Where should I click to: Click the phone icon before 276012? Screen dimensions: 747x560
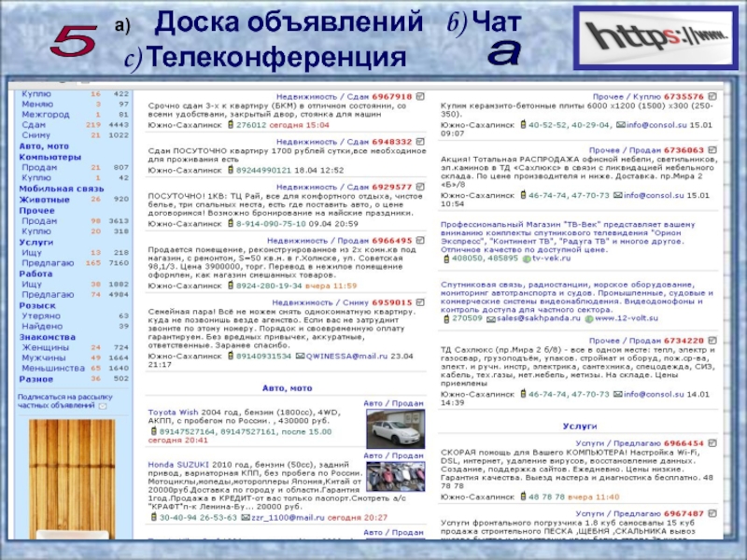click(x=231, y=125)
